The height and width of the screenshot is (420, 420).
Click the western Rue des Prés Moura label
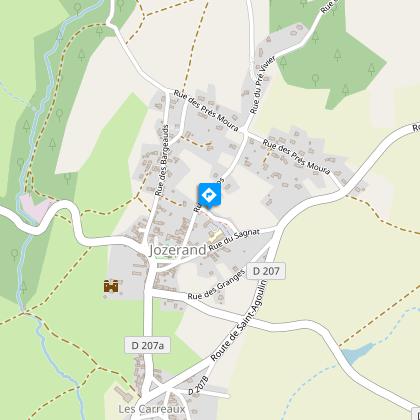pyautogui.click(x=206, y=110)
